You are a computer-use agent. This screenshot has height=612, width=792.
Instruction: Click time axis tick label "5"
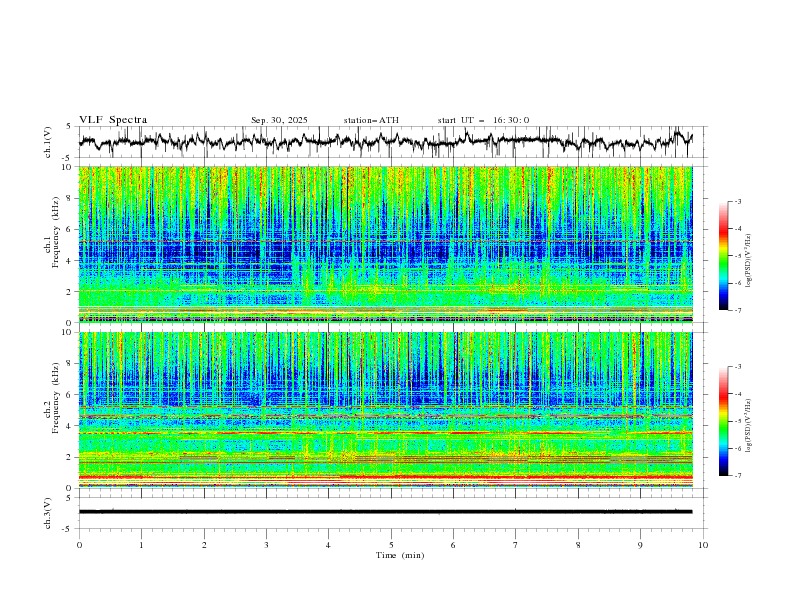click(391, 545)
